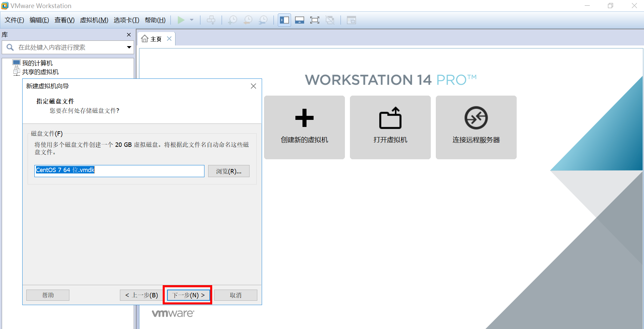This screenshot has height=329, width=644.
Task: Click the 连接远程服务器 tile
Action: click(476, 127)
